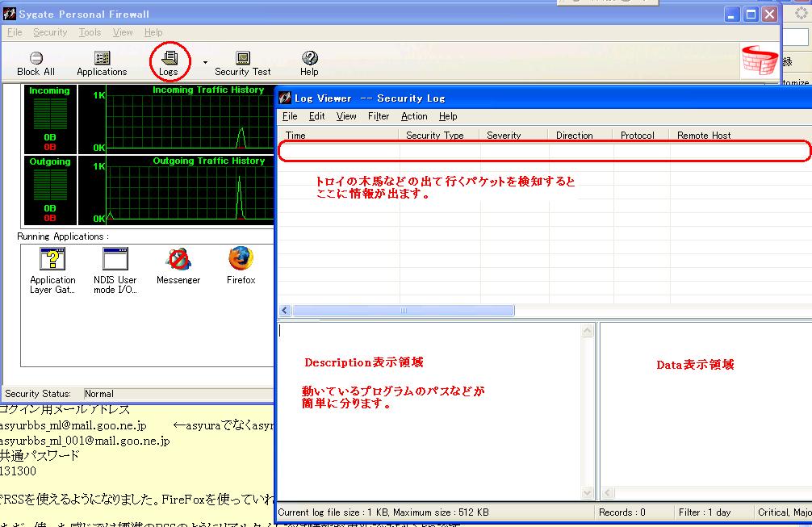Click asyurbbs_ml_001@mail.goo.ne.jp text in background page
Screen dimensions: 812x527
pyautogui.click(x=85, y=441)
